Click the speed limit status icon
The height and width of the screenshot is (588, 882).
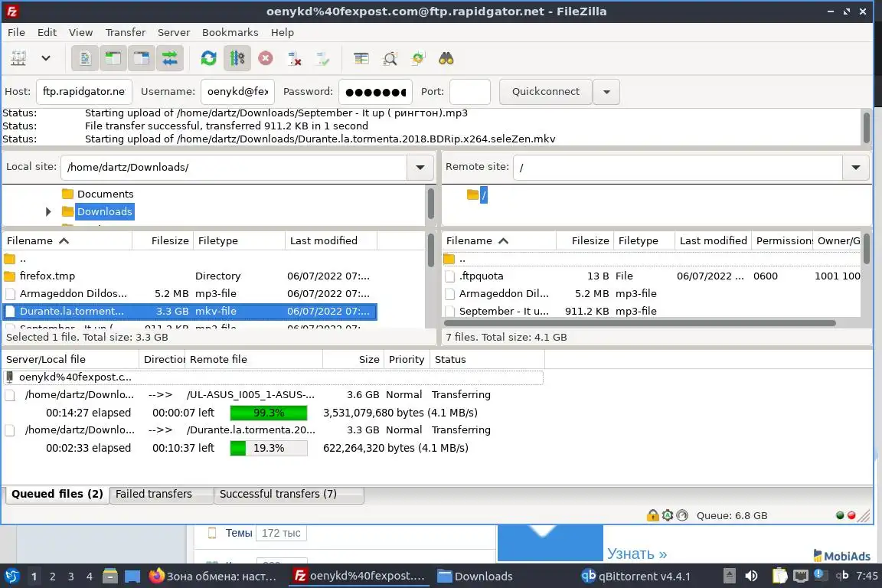(x=682, y=515)
